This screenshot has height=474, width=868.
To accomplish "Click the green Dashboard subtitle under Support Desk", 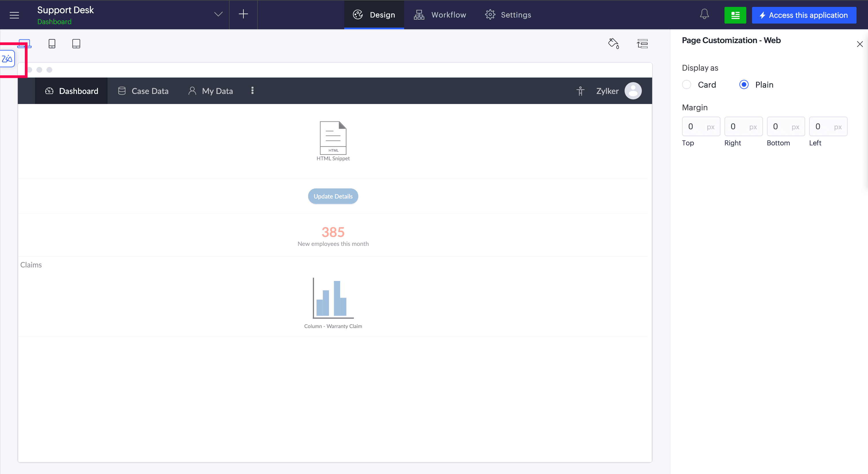I will [x=54, y=22].
